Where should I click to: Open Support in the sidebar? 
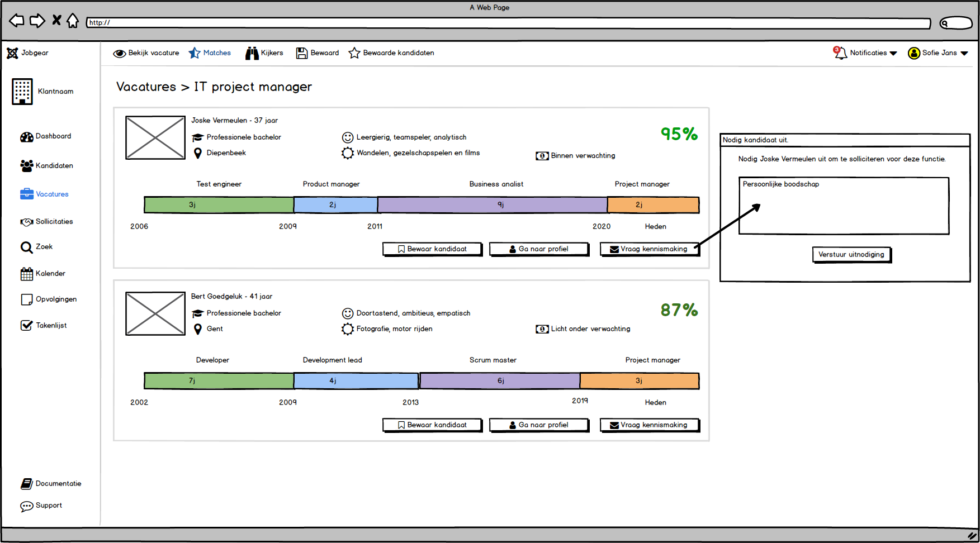click(41, 506)
